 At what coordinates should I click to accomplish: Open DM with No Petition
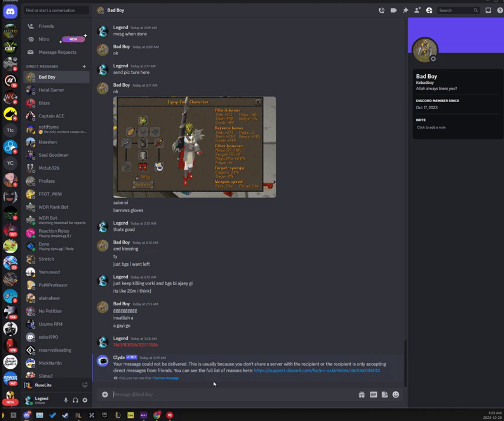coord(57,311)
